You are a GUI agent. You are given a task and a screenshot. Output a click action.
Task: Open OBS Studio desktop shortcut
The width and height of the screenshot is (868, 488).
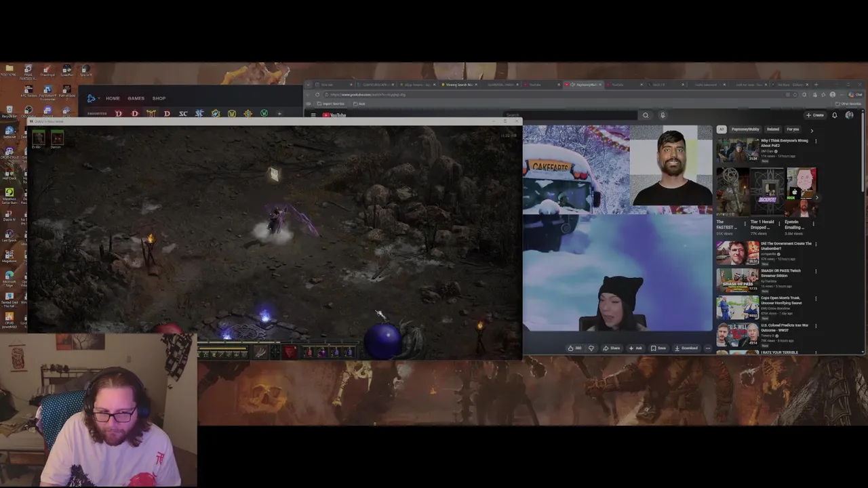click(x=28, y=111)
